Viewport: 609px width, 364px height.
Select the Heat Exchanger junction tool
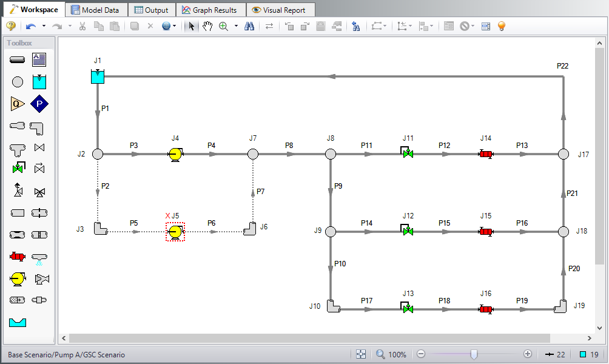pyautogui.click(x=18, y=257)
